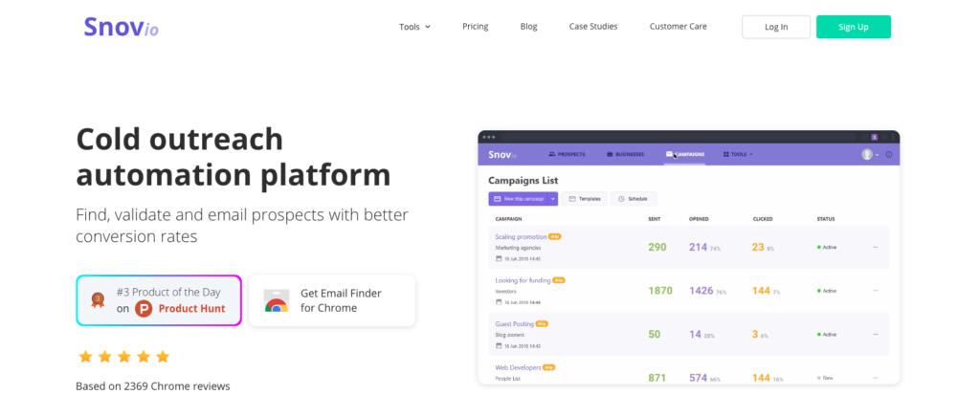Viewport: 980px width, 418px height.
Task: Click the fifth rating star
Action: [x=163, y=357]
